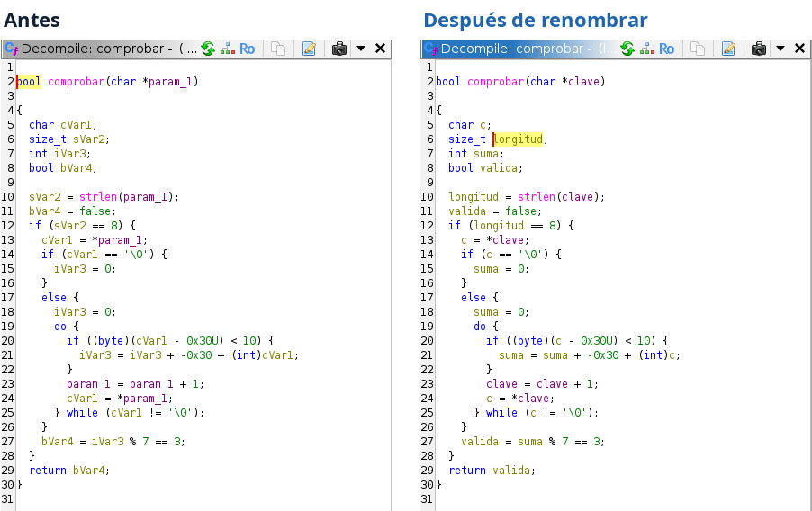Click re-decompile refresh icon in Antes panel
Viewport: 812px width, 511px height.
click(208, 49)
